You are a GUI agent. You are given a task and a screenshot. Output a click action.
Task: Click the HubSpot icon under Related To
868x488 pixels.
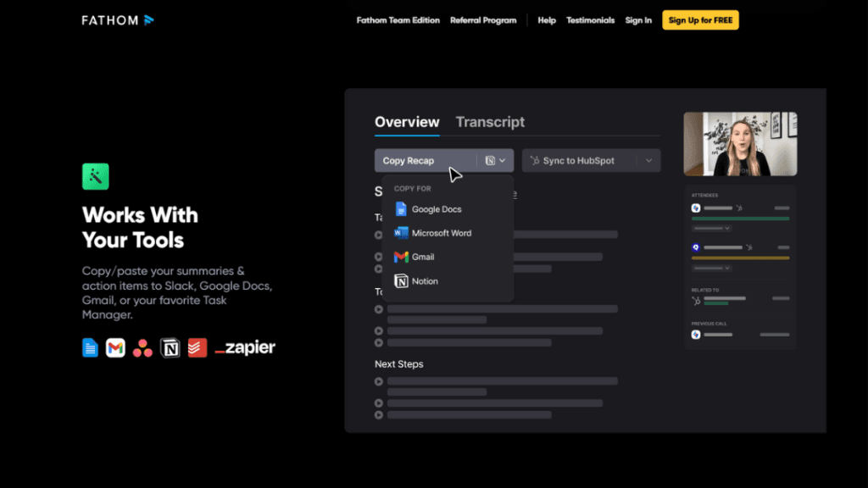coord(696,301)
